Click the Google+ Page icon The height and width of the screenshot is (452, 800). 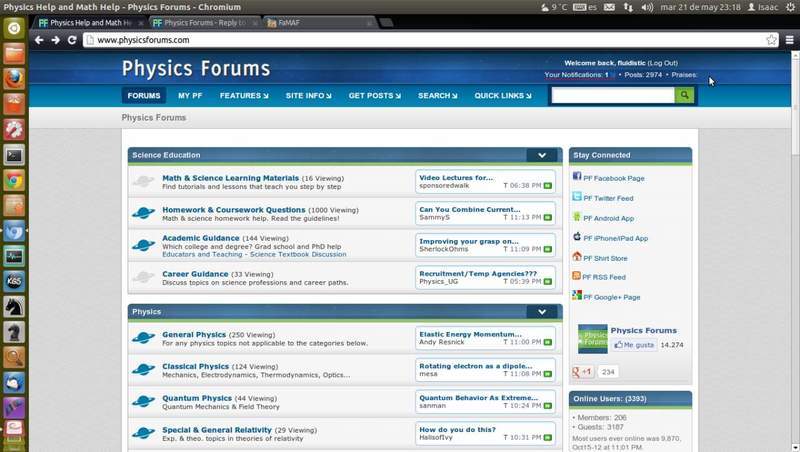coord(577,295)
